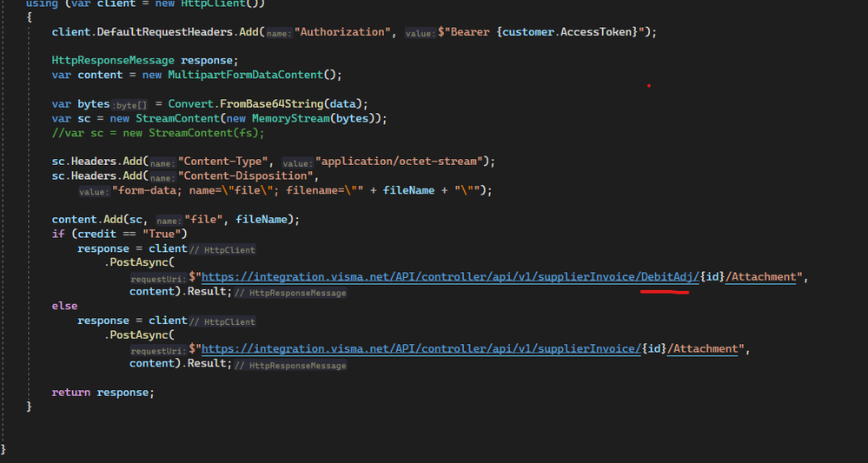The width and height of the screenshot is (868, 463).
Task: Click the second PostAsync under else
Action: (x=138, y=334)
